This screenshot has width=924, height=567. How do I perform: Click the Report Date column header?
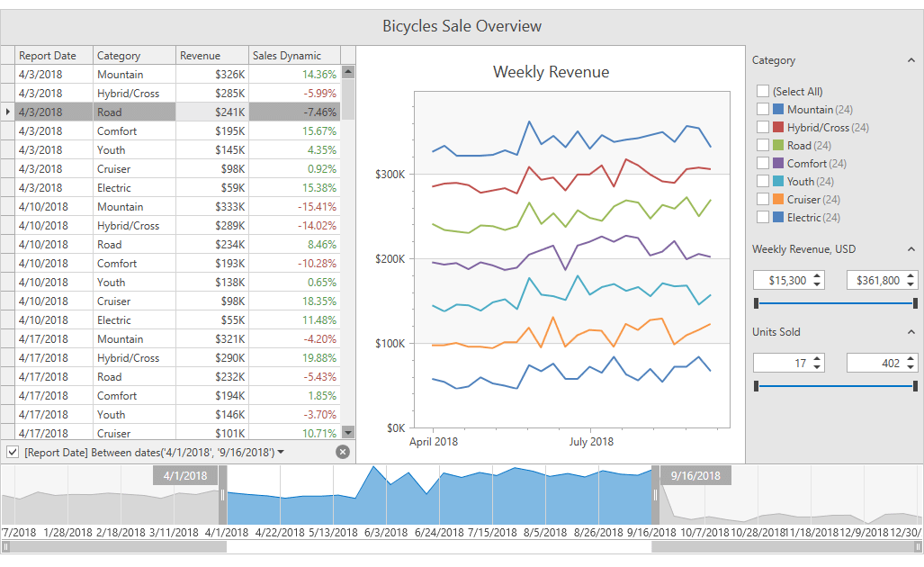coord(54,56)
